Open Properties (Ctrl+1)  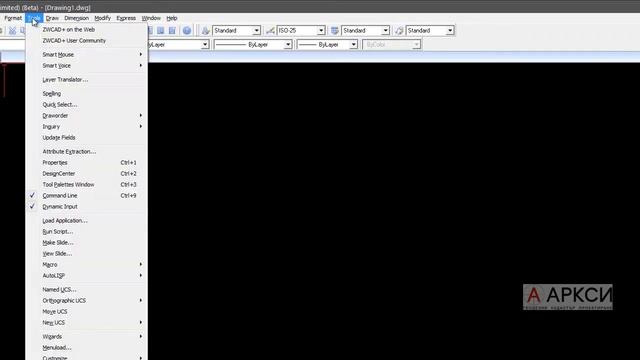[x=87, y=162]
